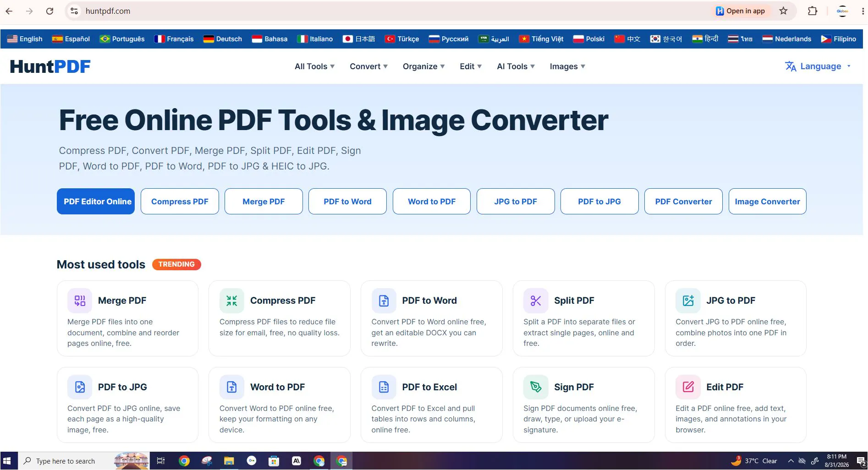868x470 pixels.
Task: Click the Compress PDF hero button
Action: click(180, 202)
